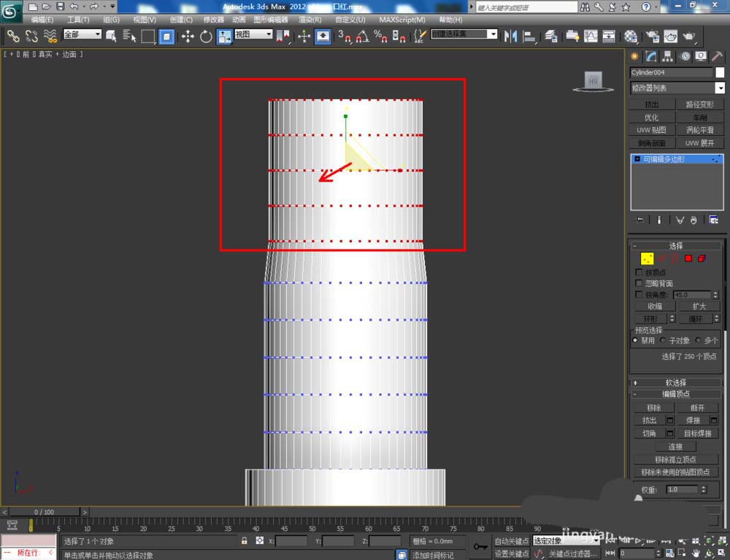The height and width of the screenshot is (560, 730).
Task: Click the Render teapot icon
Action: coord(688,36)
